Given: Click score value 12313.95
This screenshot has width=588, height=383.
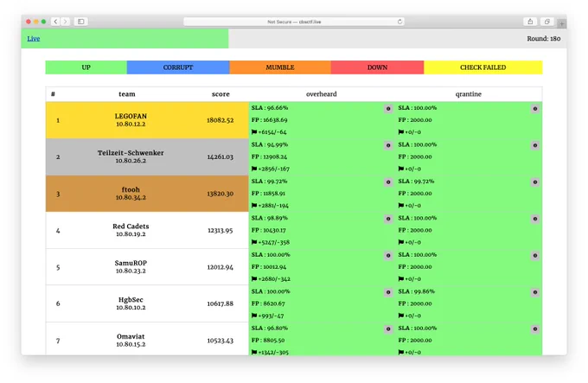Looking at the screenshot, I should (220, 231).
